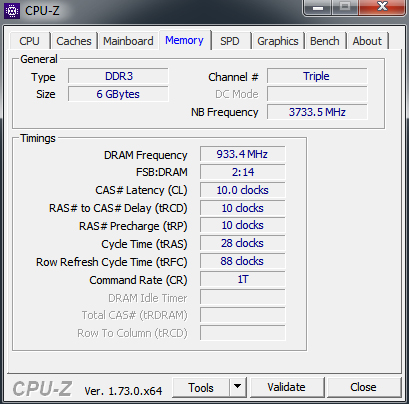Open the Tools dropdown arrow
This screenshot has width=409, height=404.
238,387
